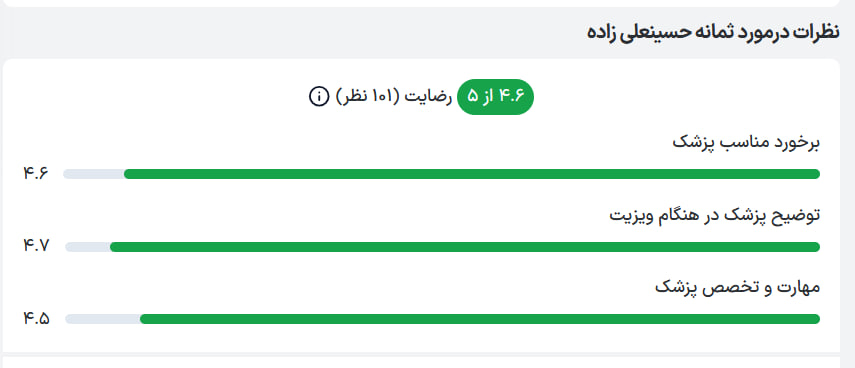Click green fill of مهارت و تخصص bar
This screenshot has width=855, height=368.
coord(480,319)
